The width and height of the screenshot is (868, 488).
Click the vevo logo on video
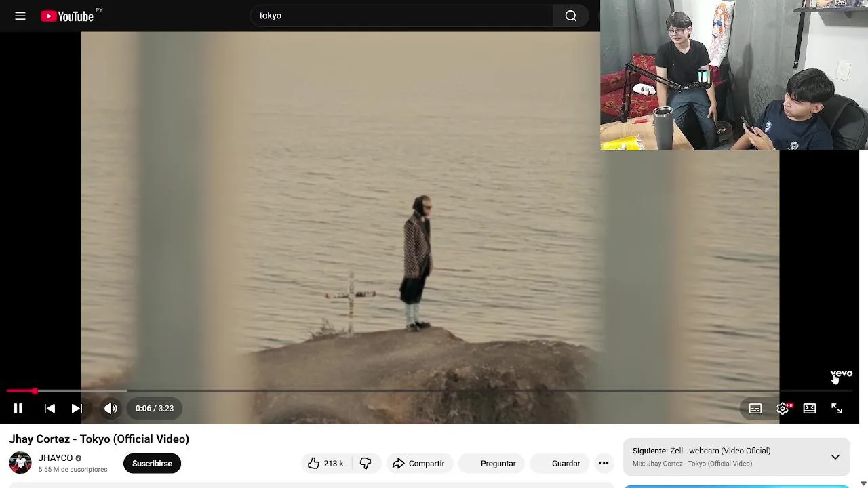pos(841,373)
